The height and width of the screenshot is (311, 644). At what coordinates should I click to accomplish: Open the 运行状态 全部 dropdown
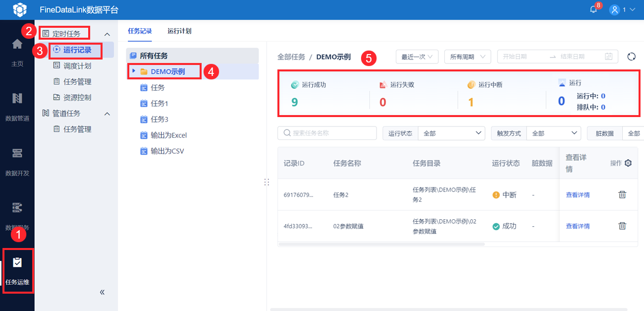pos(452,133)
